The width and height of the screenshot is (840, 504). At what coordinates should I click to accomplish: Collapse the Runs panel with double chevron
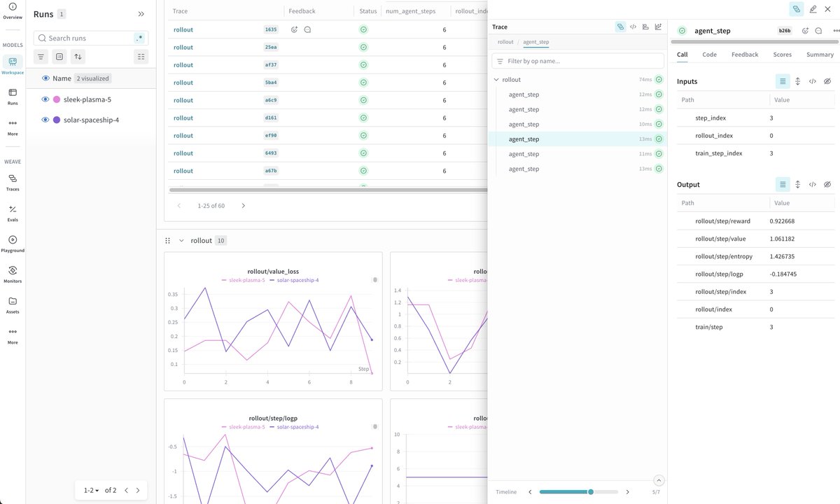tap(141, 14)
